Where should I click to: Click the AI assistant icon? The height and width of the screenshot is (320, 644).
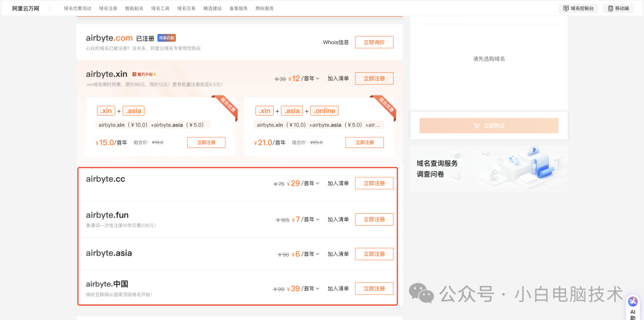click(x=633, y=301)
